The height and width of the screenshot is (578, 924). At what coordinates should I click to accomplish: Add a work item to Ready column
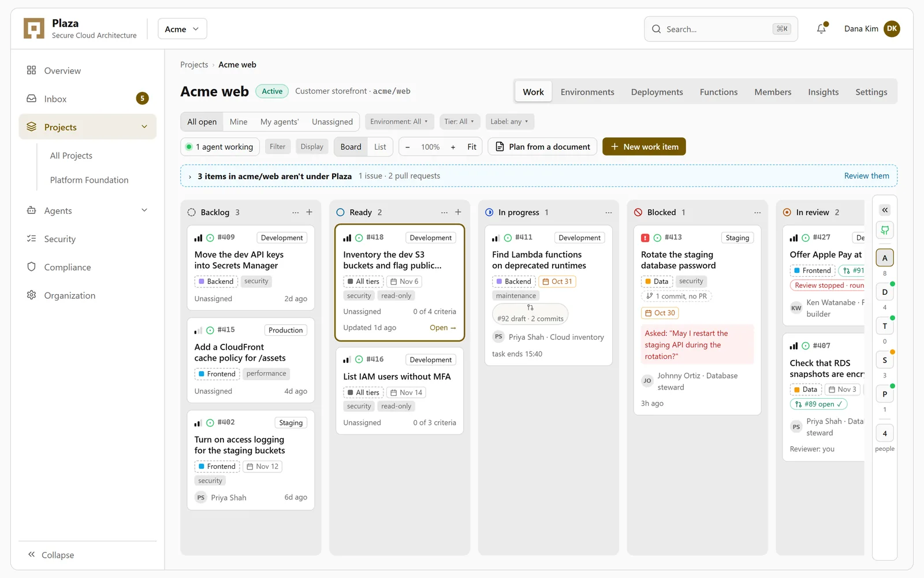pos(458,212)
